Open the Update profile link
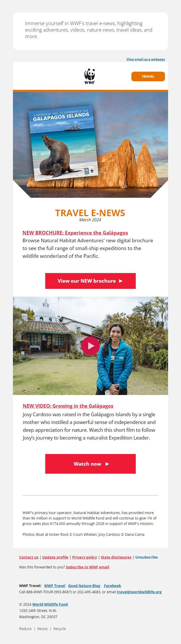181x644 pixels. coord(55,557)
